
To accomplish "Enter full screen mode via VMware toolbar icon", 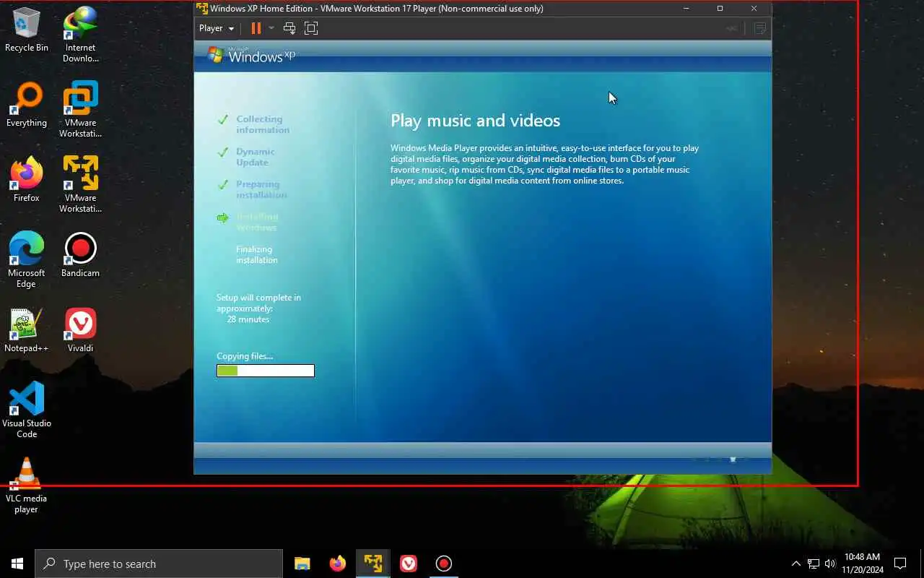I will 311,28.
